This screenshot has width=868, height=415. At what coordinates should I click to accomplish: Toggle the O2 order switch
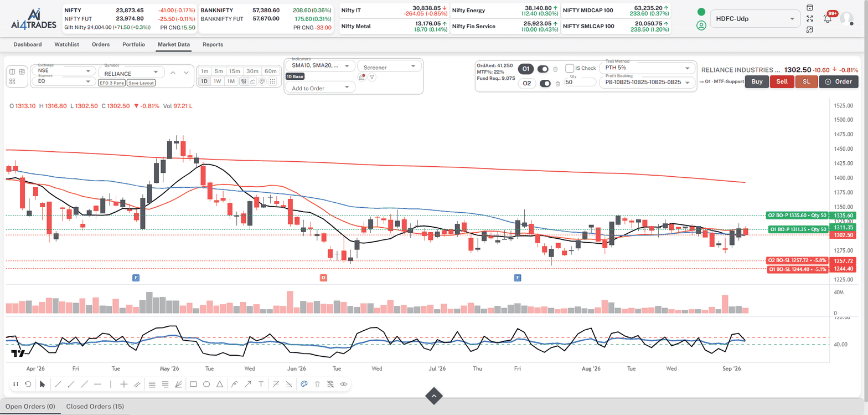(x=545, y=84)
